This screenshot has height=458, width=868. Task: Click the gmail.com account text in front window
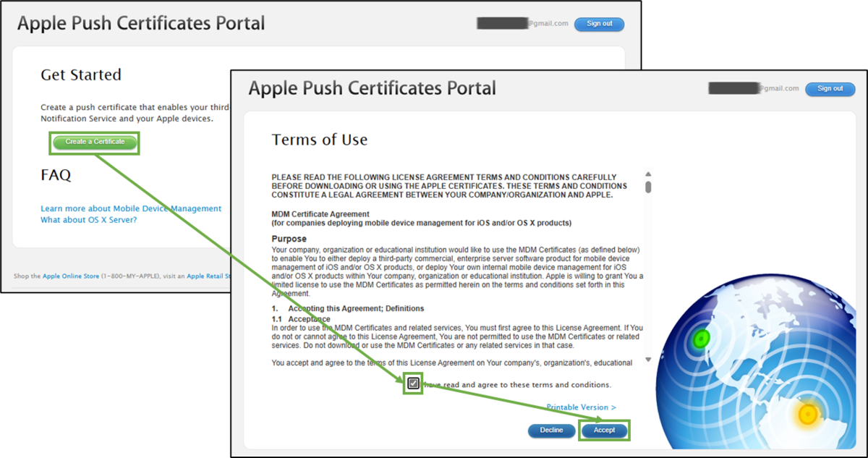tap(778, 88)
